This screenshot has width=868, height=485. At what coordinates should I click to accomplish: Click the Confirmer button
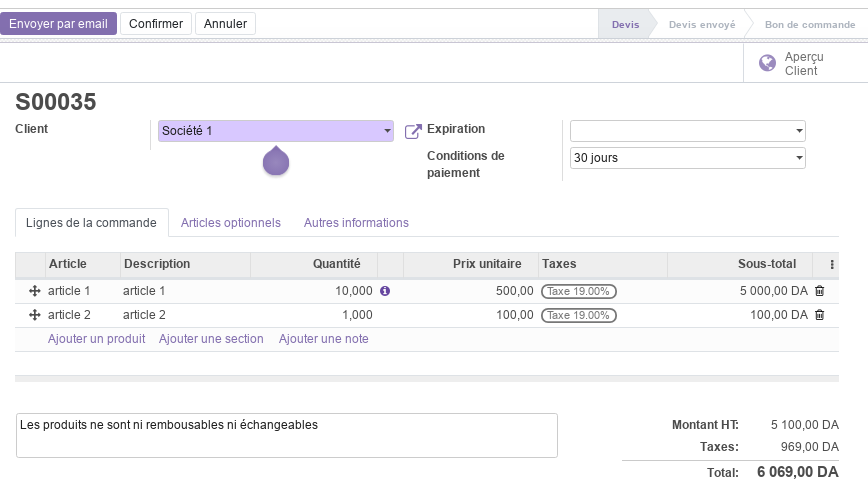coord(156,24)
